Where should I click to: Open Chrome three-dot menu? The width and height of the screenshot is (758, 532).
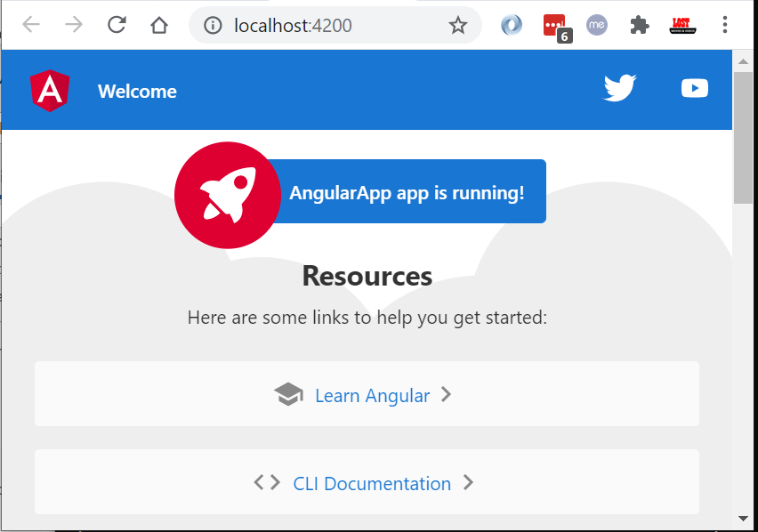tap(725, 25)
